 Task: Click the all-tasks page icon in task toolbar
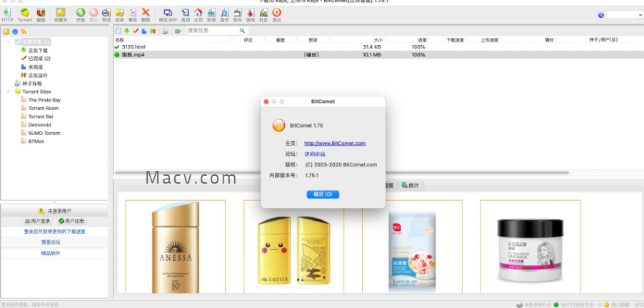[x=119, y=31]
